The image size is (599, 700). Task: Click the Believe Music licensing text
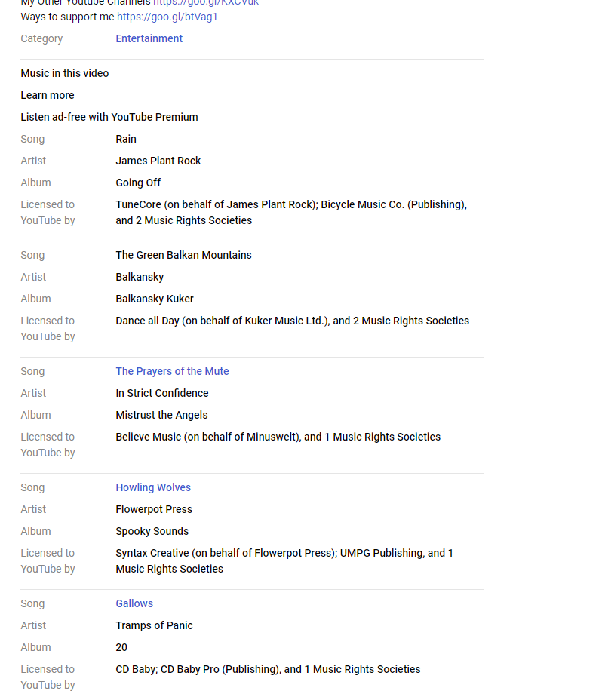278,437
